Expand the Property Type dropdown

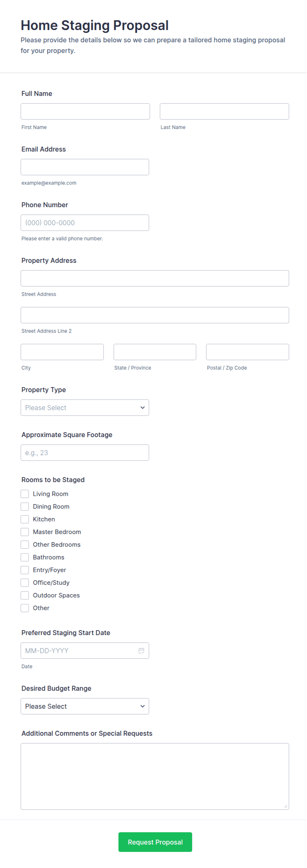coord(85,407)
